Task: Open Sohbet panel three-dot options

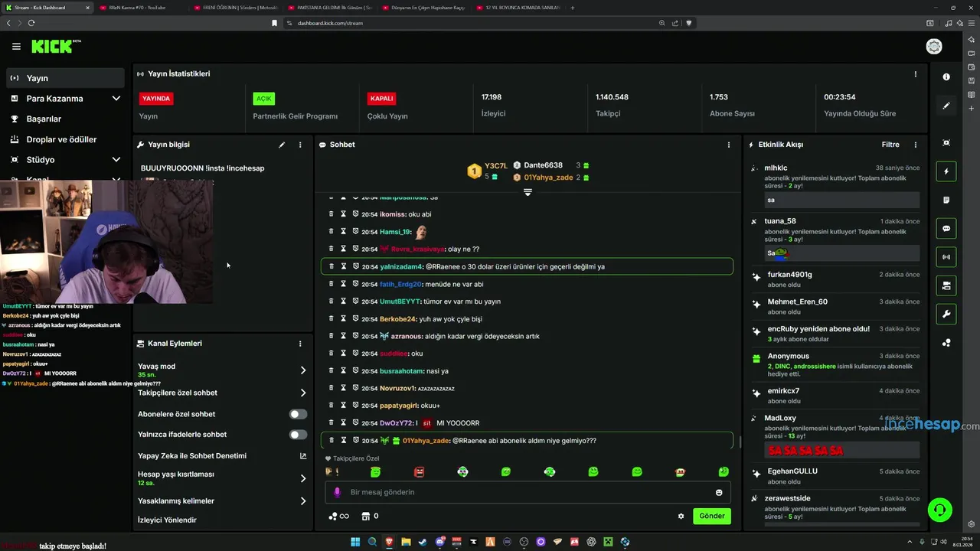Action: [x=728, y=145]
